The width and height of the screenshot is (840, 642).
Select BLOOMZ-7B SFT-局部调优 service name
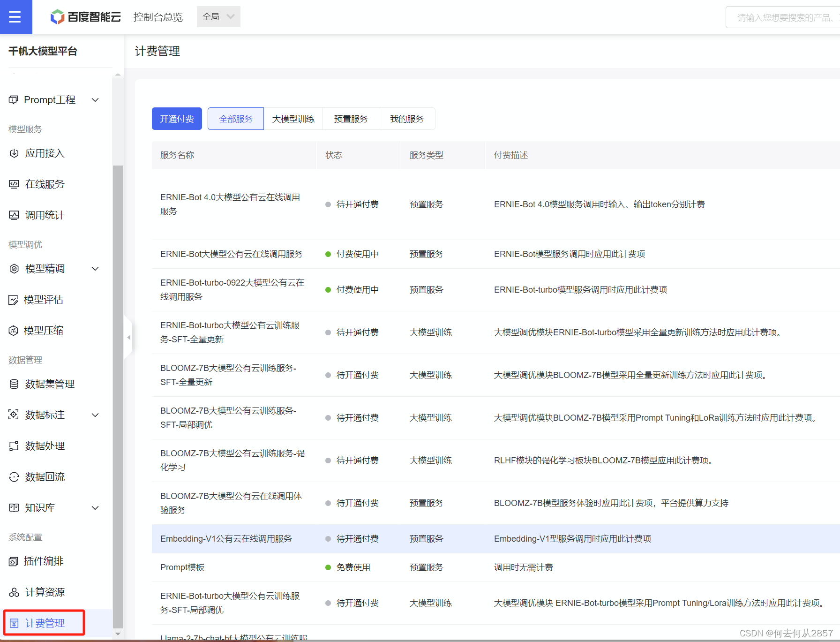pos(228,418)
